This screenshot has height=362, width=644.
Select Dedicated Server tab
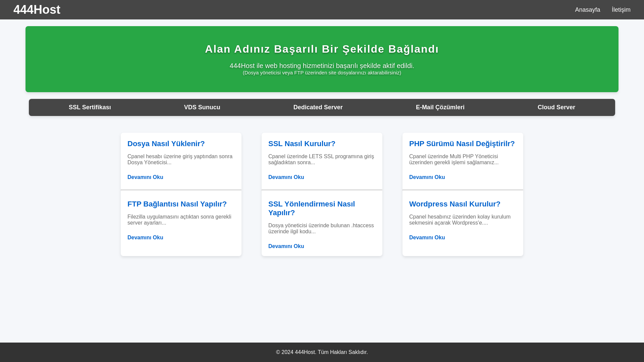pos(318,107)
